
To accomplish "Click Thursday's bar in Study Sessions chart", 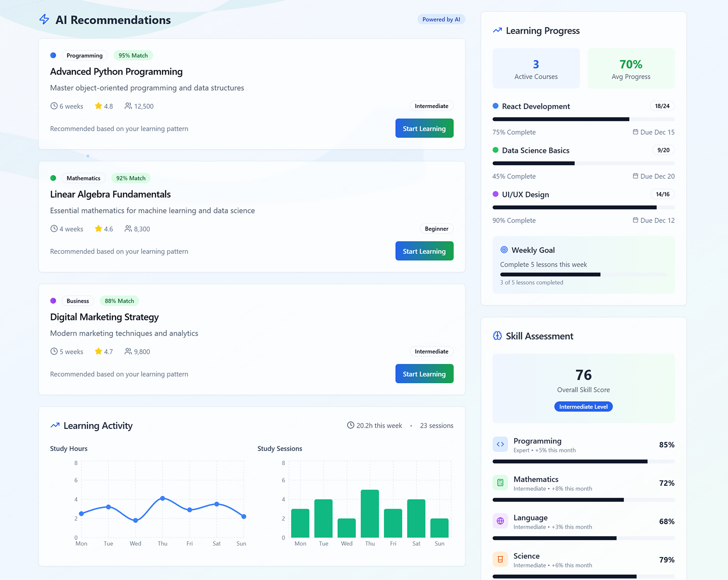I will pos(369,514).
